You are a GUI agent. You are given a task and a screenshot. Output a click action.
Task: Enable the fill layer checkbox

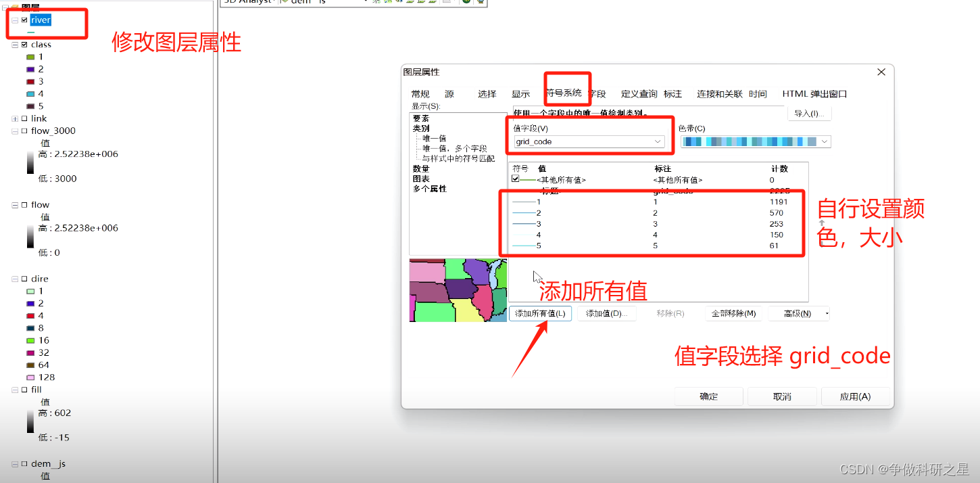[24, 390]
